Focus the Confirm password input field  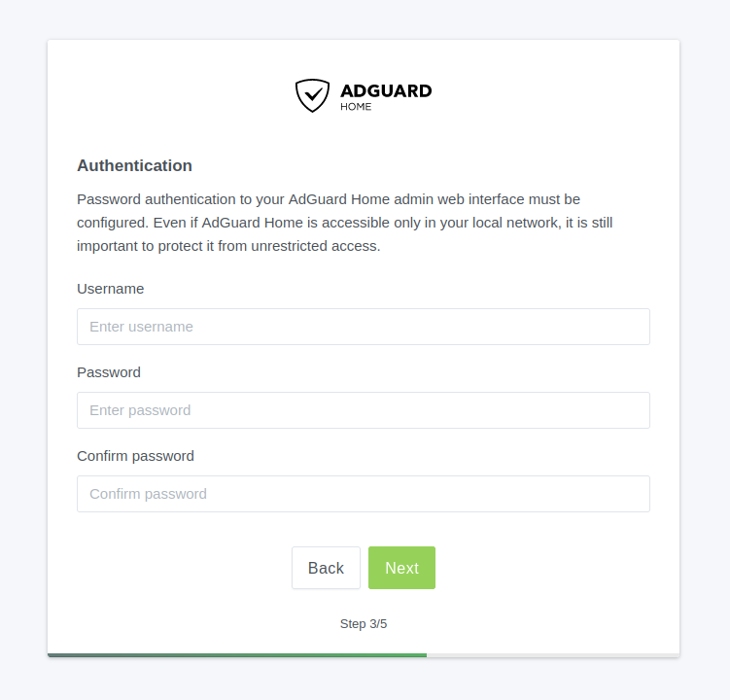click(363, 494)
